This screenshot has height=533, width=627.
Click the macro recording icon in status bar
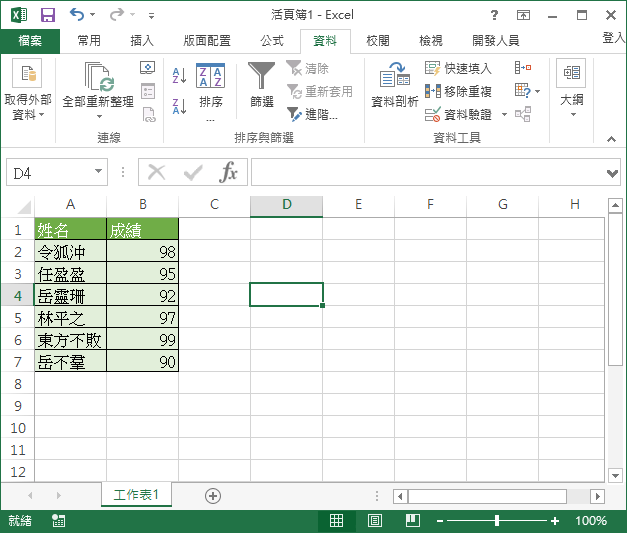pyautogui.click(x=59, y=520)
